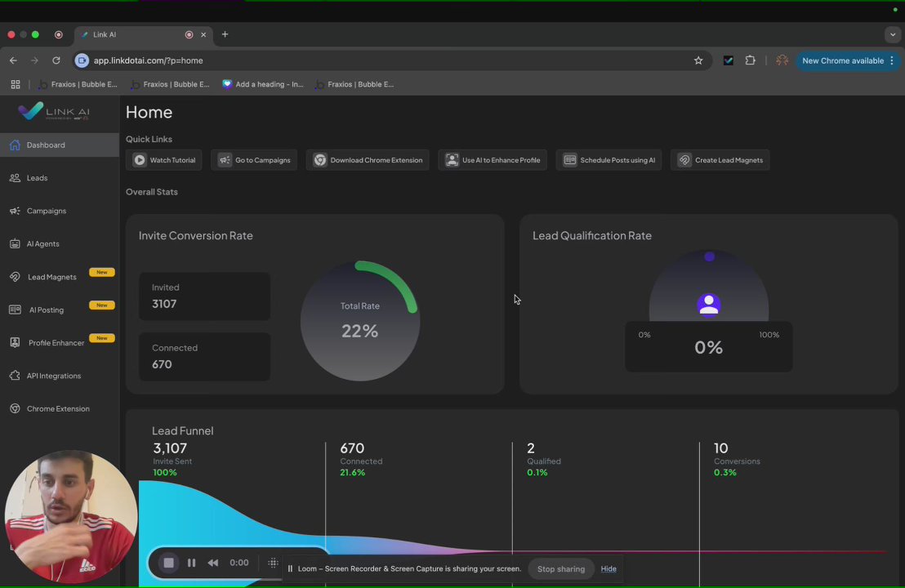
Task: Open the Leads sidebar icon
Action: [15, 178]
